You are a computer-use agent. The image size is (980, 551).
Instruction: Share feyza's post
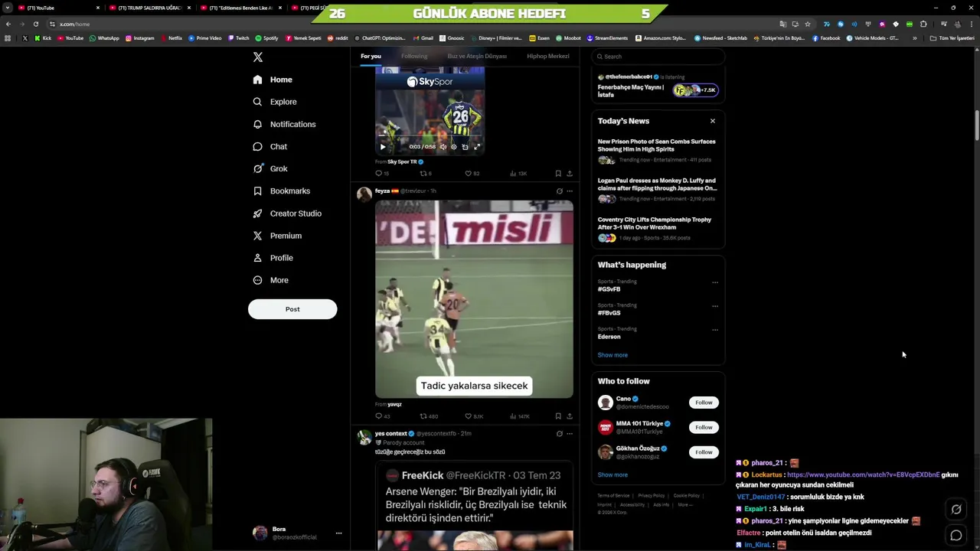tap(569, 416)
